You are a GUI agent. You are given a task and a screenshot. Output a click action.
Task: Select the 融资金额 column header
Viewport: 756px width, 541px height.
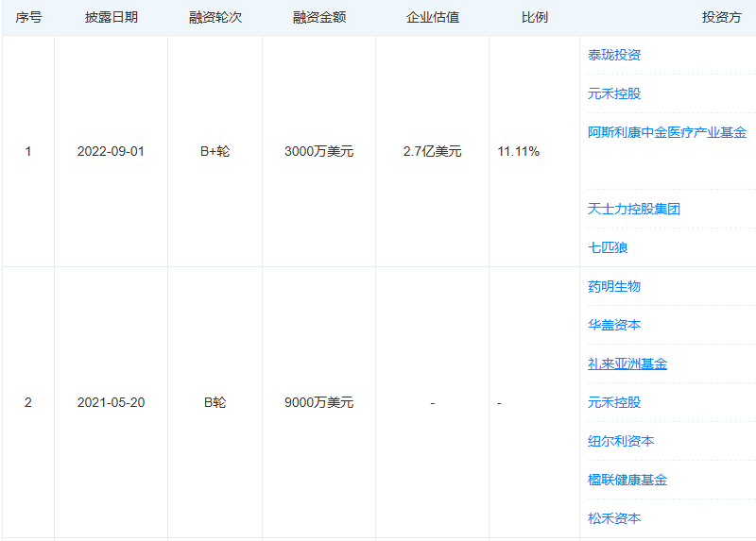[319, 17]
